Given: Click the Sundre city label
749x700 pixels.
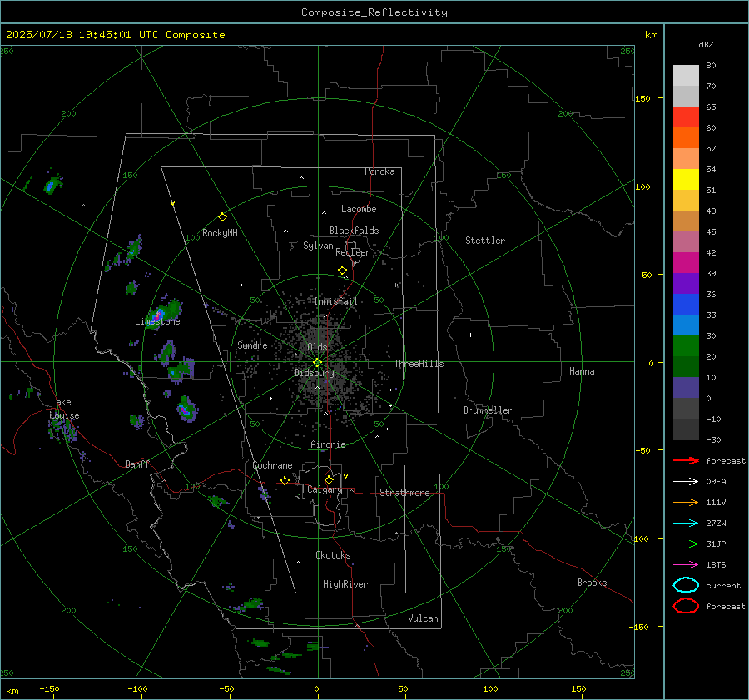Looking at the screenshot, I should point(252,345).
